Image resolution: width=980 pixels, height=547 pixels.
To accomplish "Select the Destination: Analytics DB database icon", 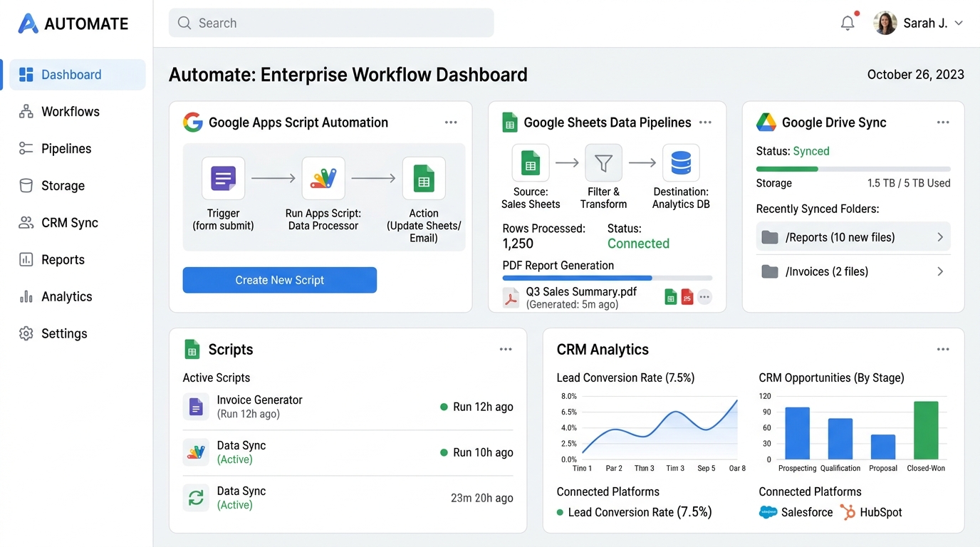I will (681, 163).
